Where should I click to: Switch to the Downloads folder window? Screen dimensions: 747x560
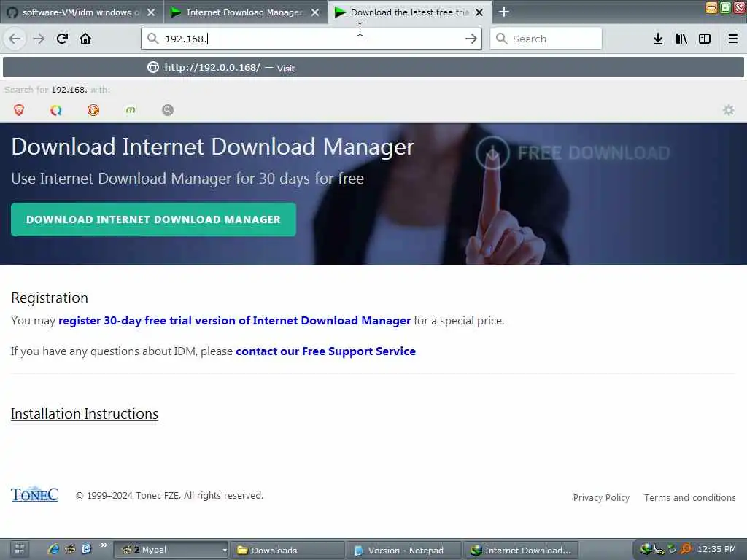[287, 550]
